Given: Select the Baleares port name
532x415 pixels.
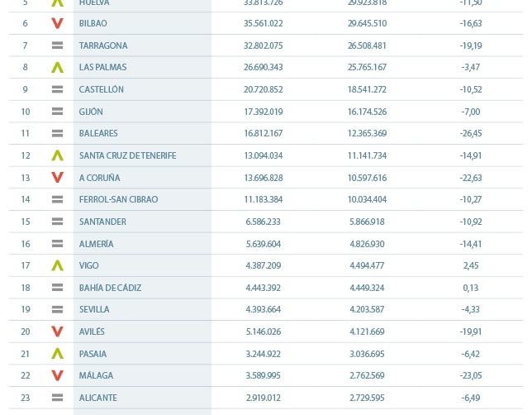Looking at the screenshot, I should 98,133.
